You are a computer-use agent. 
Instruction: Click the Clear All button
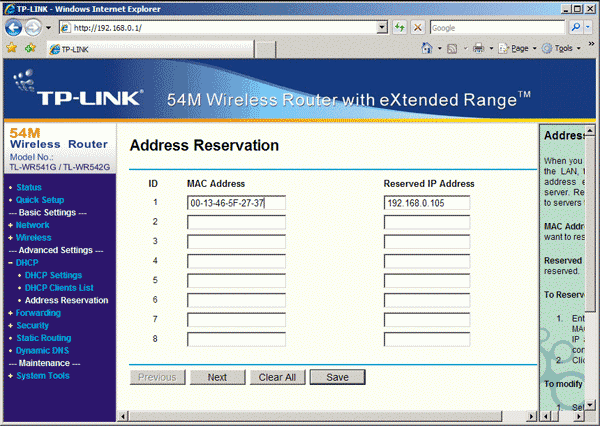pos(277,377)
